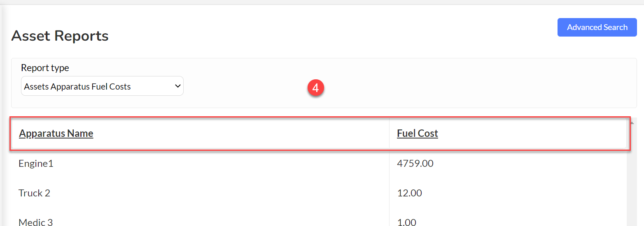Select the Engine1 row name
Image resolution: width=644 pixels, height=226 pixels.
(x=36, y=164)
